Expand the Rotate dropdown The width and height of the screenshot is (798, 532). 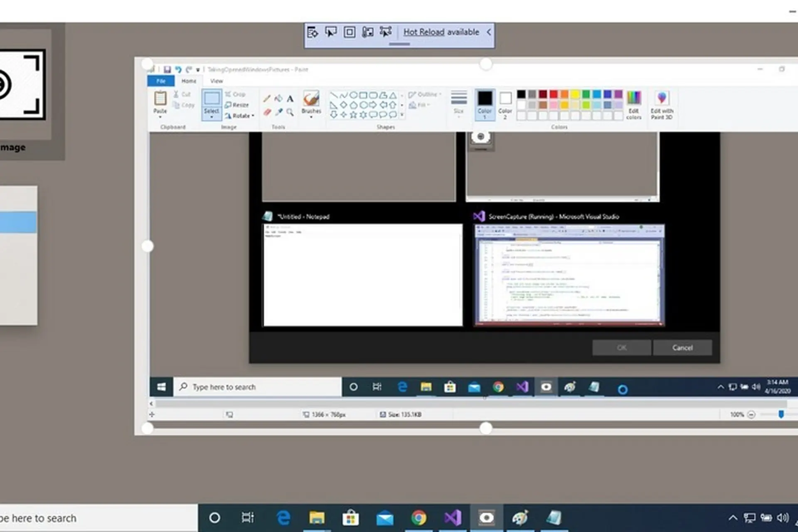coord(240,116)
